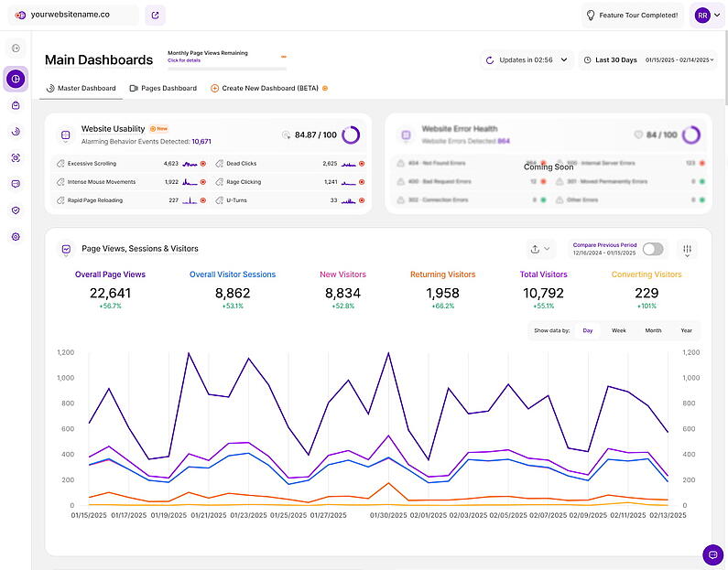
Task: Open the shopping bag sidebar icon
Action: 16,105
